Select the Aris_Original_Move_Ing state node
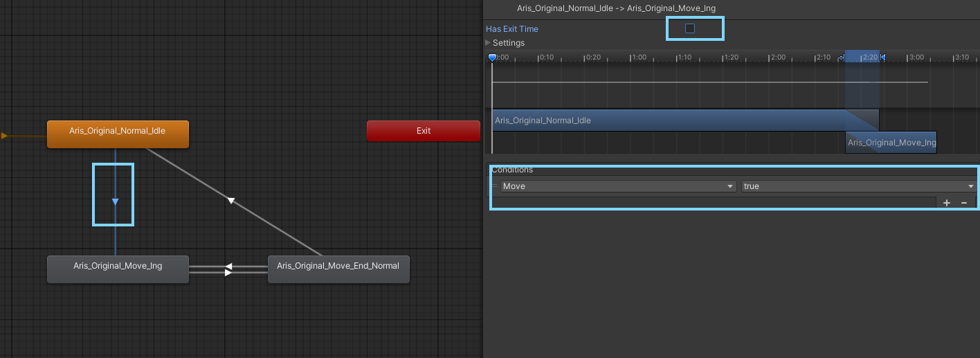This screenshot has width=980, height=358. 118,269
